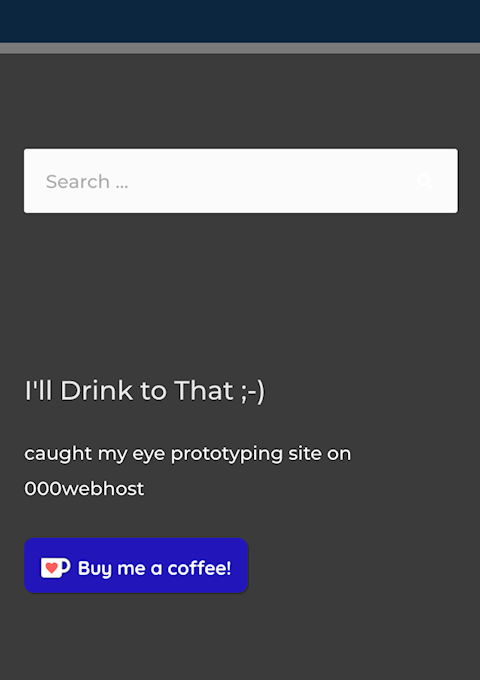The height and width of the screenshot is (680, 480).
Task: Click the word "That" in the widget heading
Action: [204, 391]
